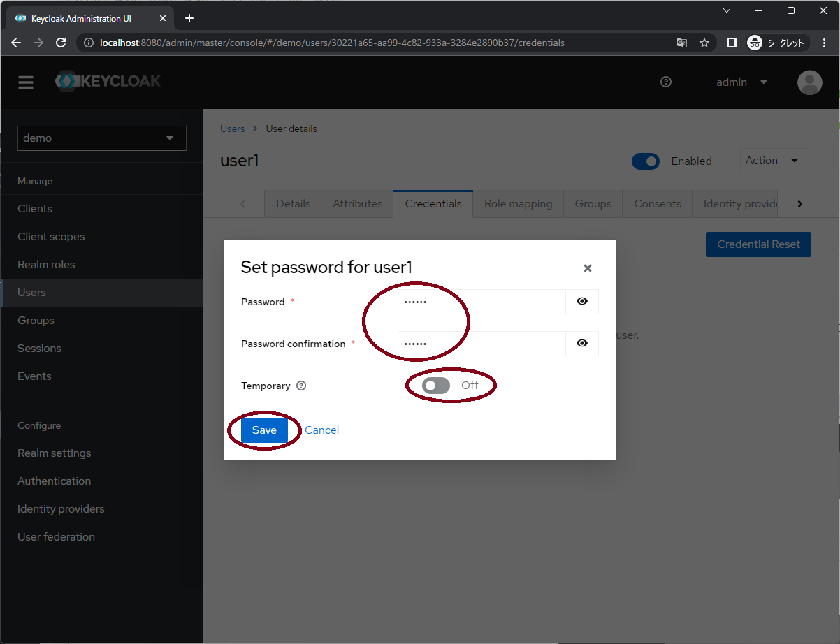Open the admin account dropdown
The width and height of the screenshot is (840, 644).
[x=741, y=82]
